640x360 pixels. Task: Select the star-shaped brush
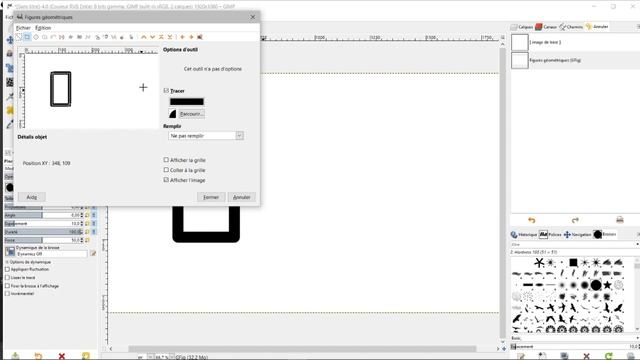point(607,285)
